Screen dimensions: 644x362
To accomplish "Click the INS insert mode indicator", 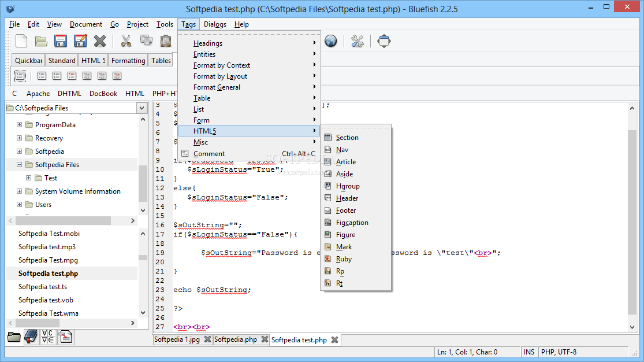I will 529,352.
